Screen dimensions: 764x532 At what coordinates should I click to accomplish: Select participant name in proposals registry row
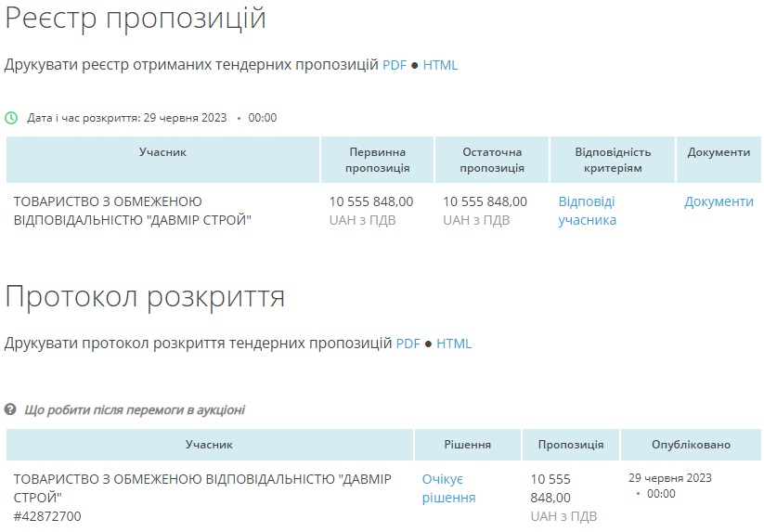pyautogui.click(x=133, y=211)
